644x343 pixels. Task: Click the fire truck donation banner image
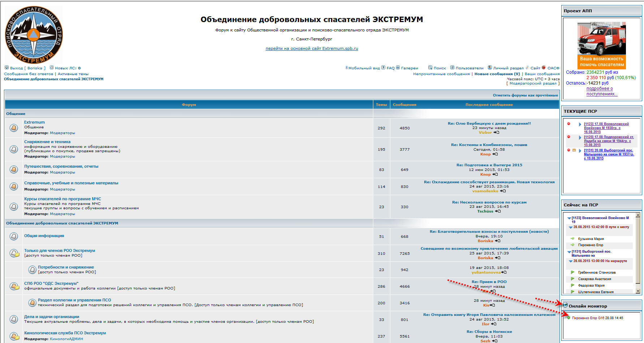click(601, 45)
